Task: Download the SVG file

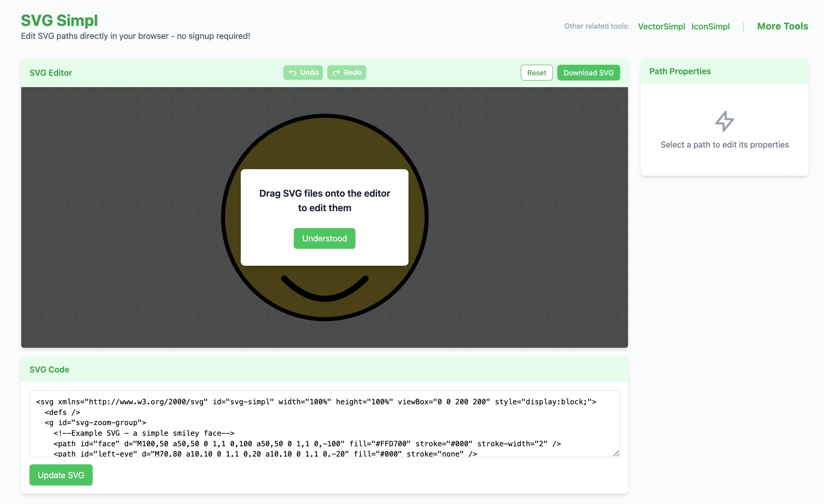Action: [x=588, y=73]
